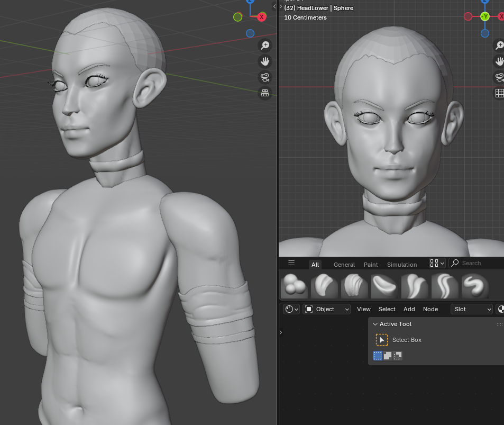
Task: Open the Node menu
Action: tap(430, 309)
